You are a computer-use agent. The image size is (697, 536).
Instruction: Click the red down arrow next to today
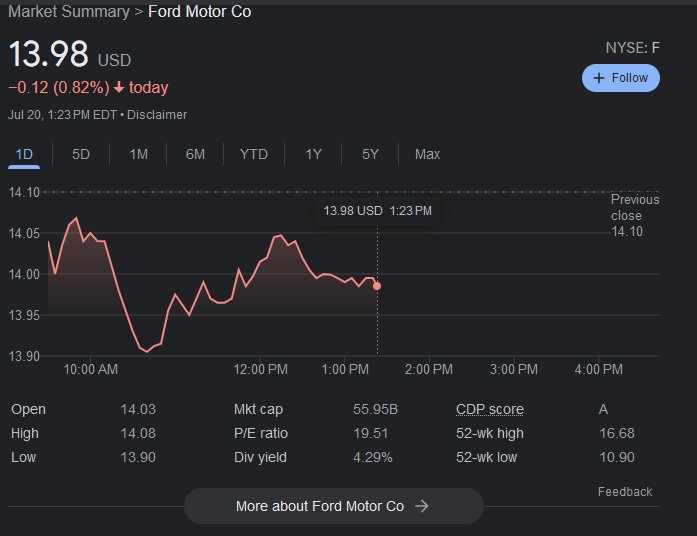click(119, 87)
